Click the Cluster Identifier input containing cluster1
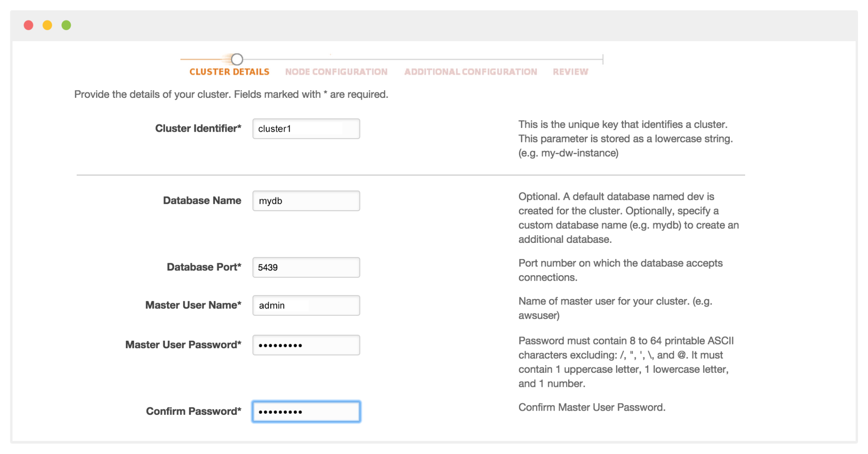This screenshot has width=868, height=454. coord(306,128)
